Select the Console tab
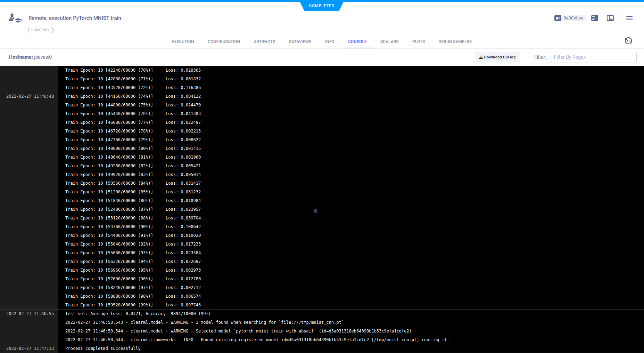The height and width of the screenshot is (353, 644). (357, 42)
